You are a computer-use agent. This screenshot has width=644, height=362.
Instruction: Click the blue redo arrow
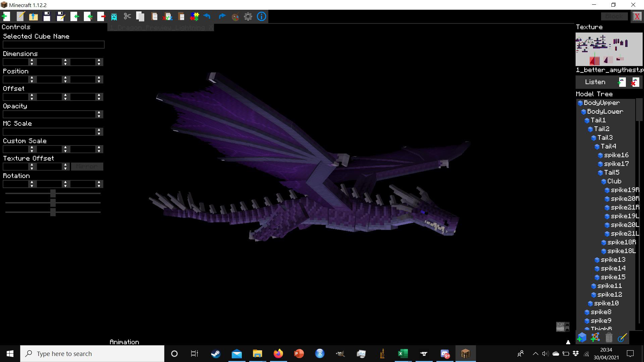[x=222, y=16]
